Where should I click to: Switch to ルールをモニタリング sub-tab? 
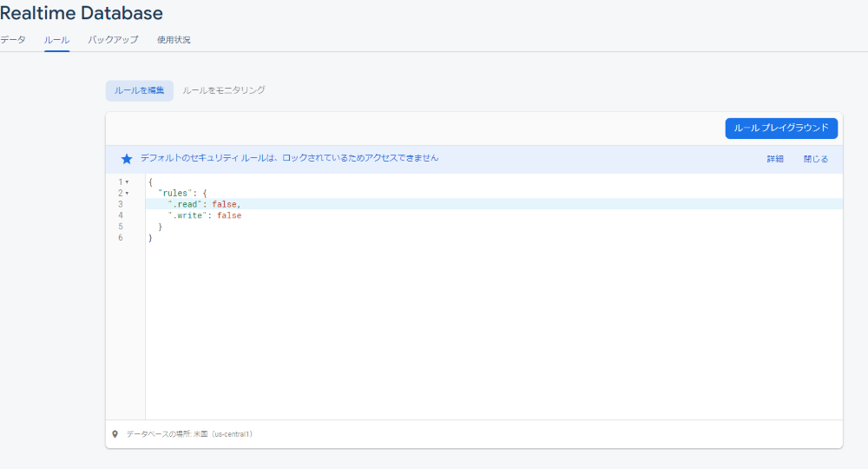(224, 90)
